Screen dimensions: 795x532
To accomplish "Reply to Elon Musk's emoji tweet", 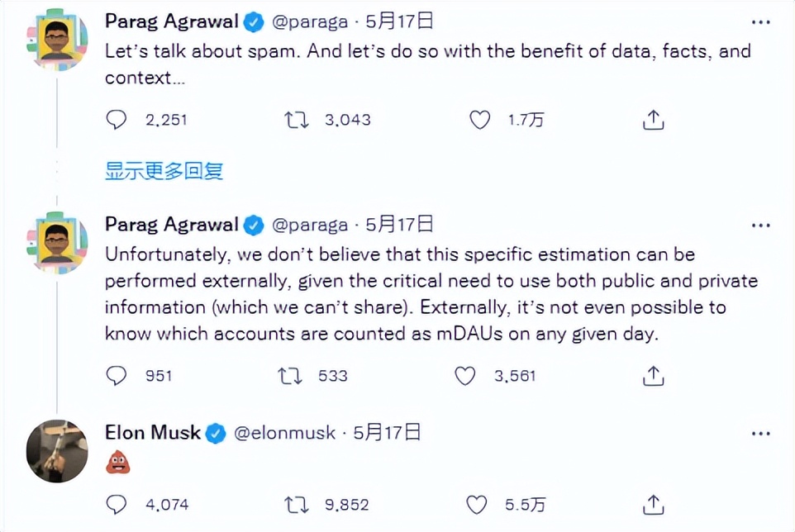I will [x=117, y=504].
